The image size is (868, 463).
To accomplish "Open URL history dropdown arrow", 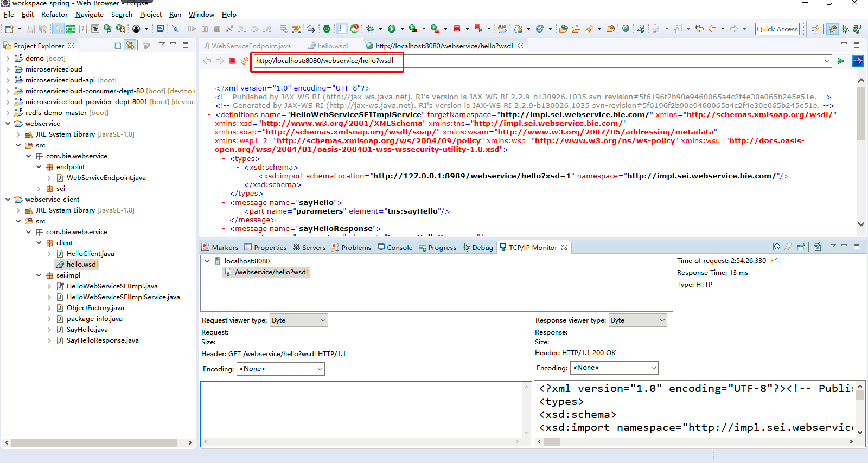I will coord(827,61).
